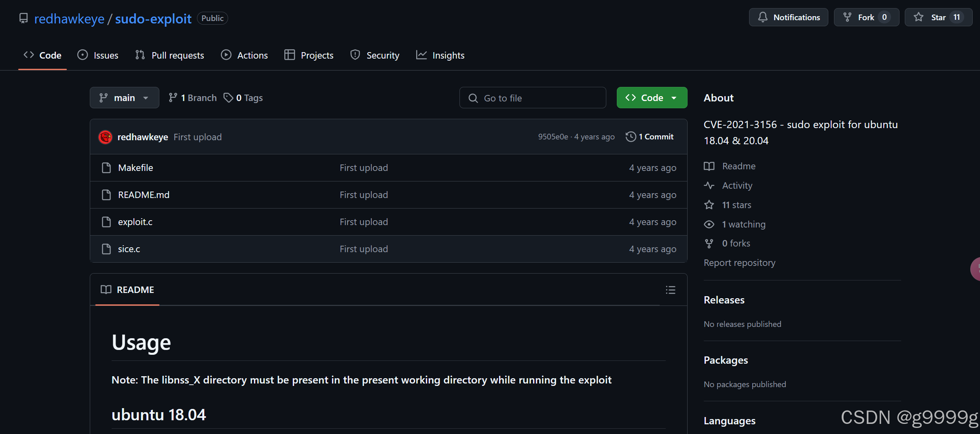Focus the Go to file search field
The width and height of the screenshot is (980, 434).
coord(533,98)
